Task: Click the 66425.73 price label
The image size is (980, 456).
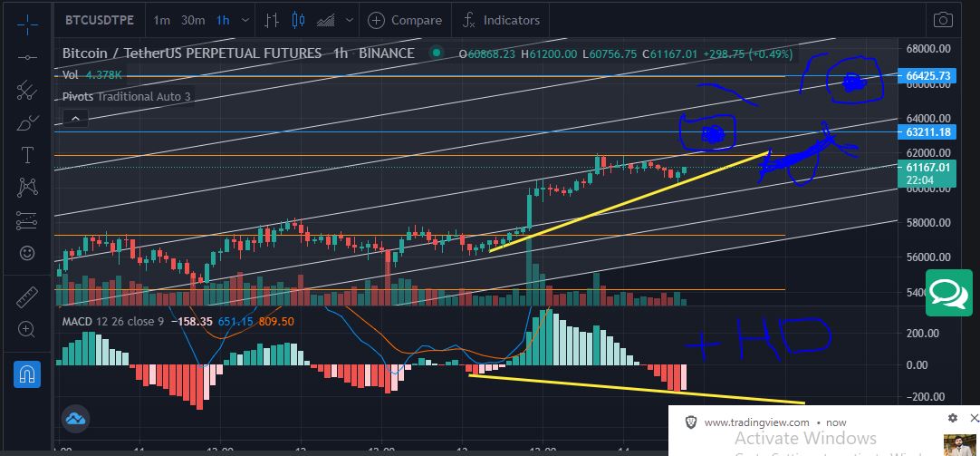Action: [927, 75]
